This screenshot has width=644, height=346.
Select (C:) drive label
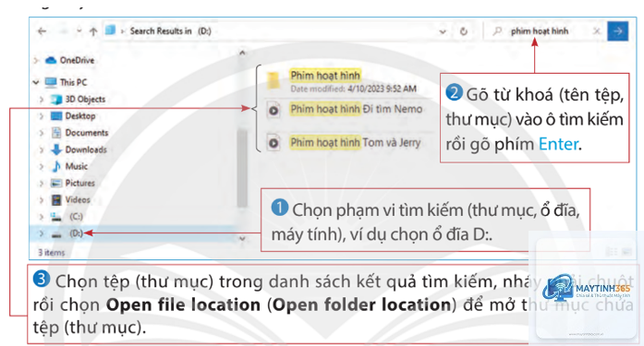click(76, 217)
